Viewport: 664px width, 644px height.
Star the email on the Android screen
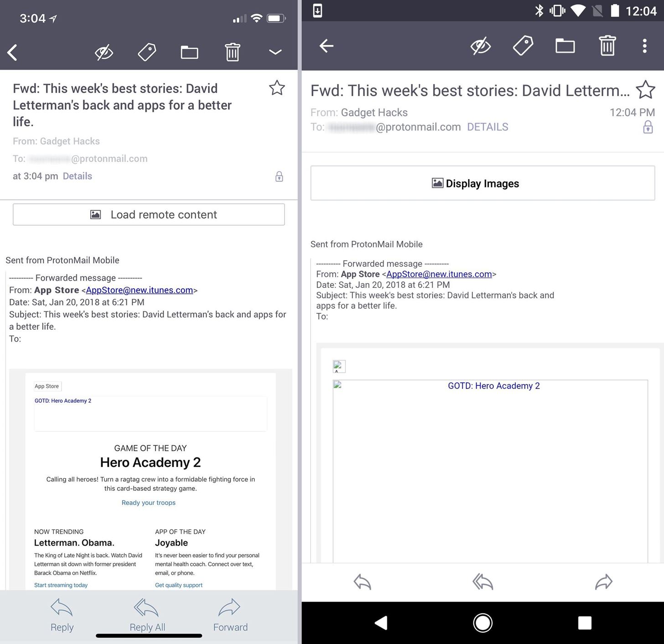tap(646, 90)
